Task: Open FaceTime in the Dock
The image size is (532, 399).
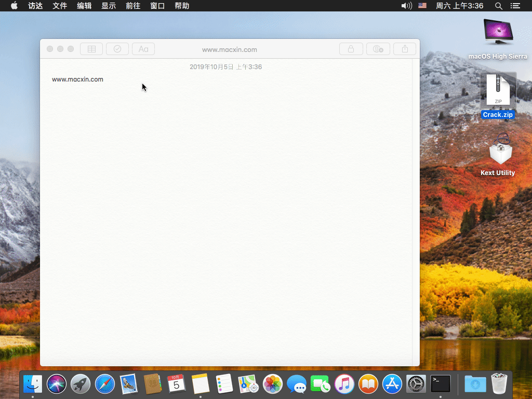Action: (320, 384)
